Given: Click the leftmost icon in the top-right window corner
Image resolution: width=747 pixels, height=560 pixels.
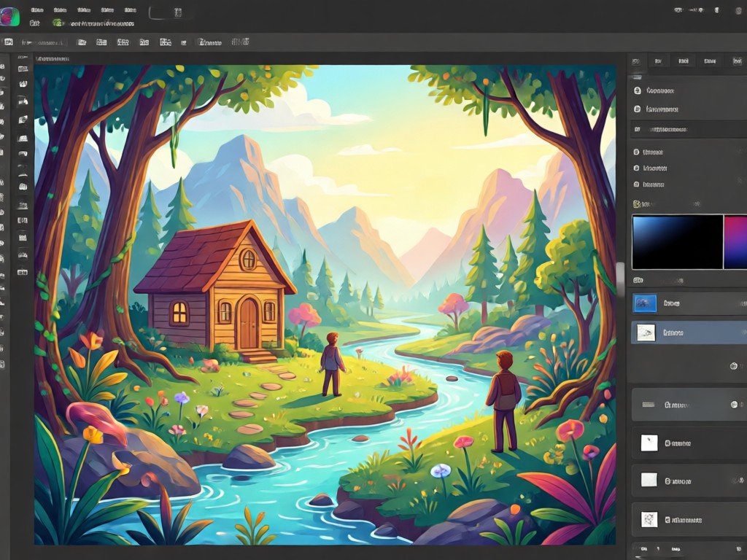Looking at the screenshot, I should (678, 10).
